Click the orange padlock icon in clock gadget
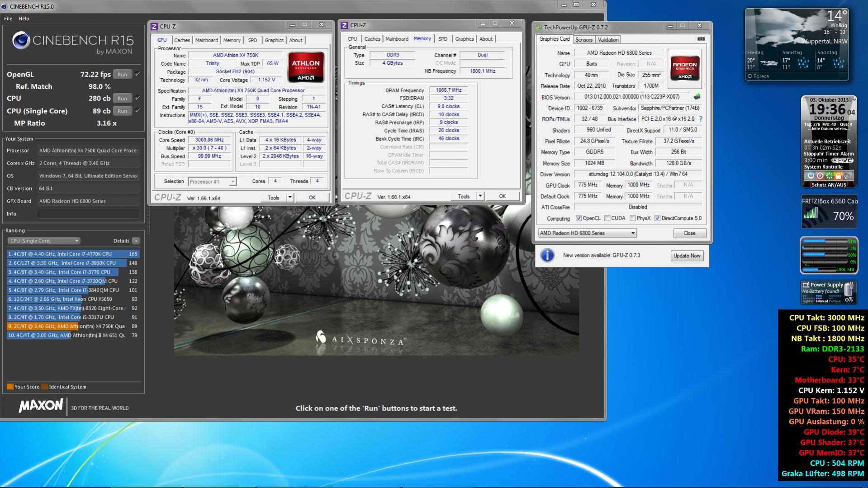This screenshot has width=868, height=488. [838, 175]
